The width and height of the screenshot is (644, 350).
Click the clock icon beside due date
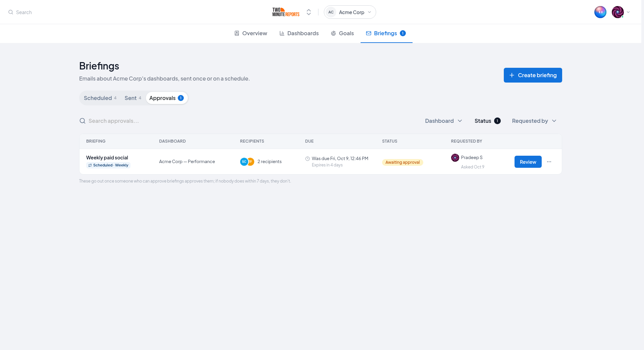(308, 159)
